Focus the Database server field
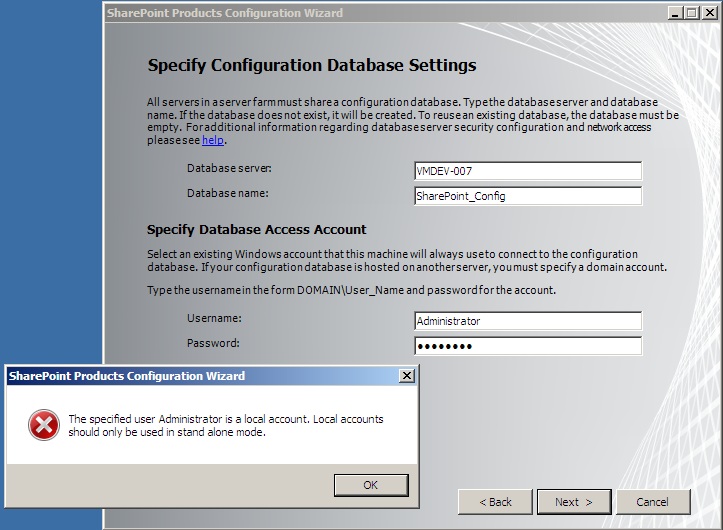The height and width of the screenshot is (530, 723). pos(528,171)
